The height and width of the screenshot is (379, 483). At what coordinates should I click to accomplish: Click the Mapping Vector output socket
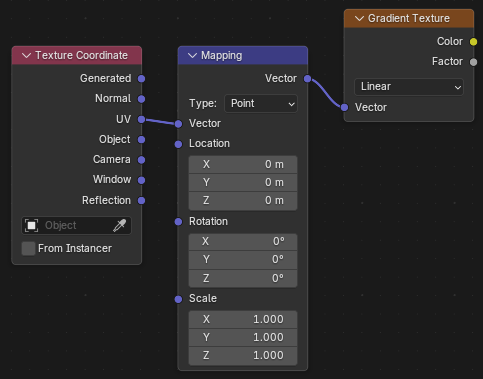click(x=307, y=79)
